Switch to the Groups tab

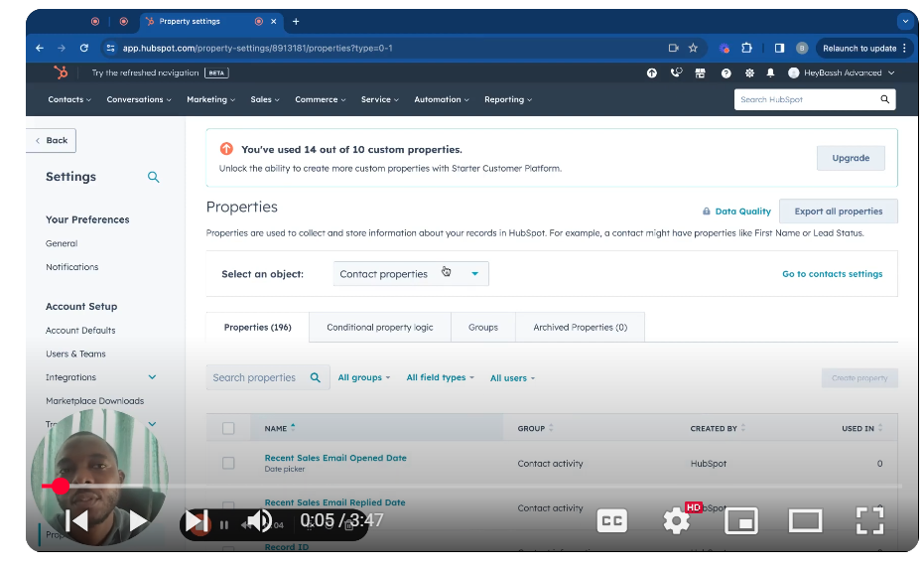pyautogui.click(x=483, y=328)
